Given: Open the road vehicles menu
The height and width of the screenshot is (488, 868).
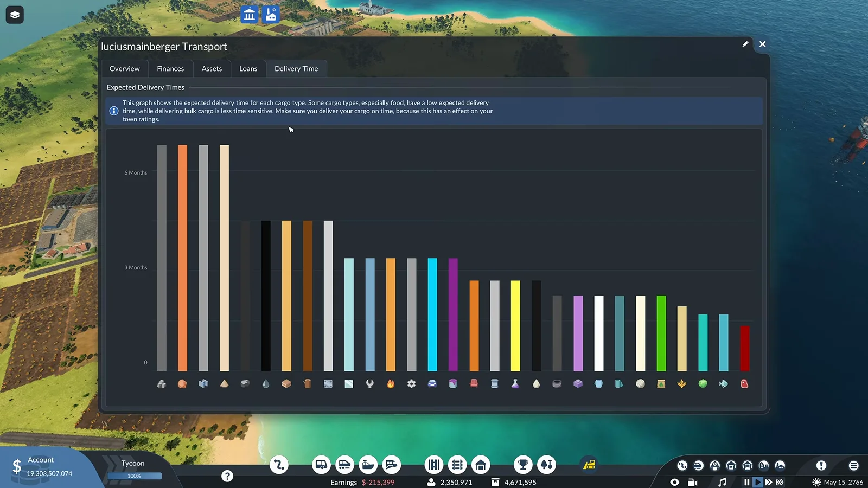Looking at the screenshot, I should click(x=321, y=465).
